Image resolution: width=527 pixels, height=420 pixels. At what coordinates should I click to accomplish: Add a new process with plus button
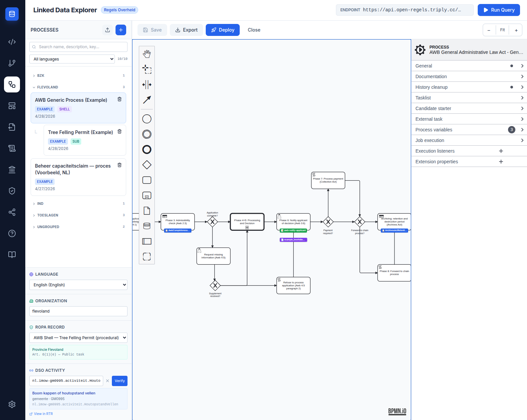tap(121, 30)
